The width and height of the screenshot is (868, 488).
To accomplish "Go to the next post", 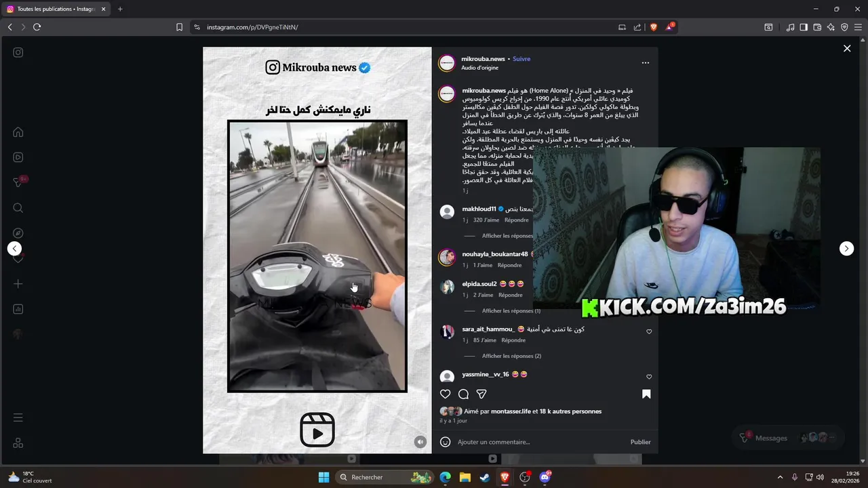I will (x=846, y=249).
